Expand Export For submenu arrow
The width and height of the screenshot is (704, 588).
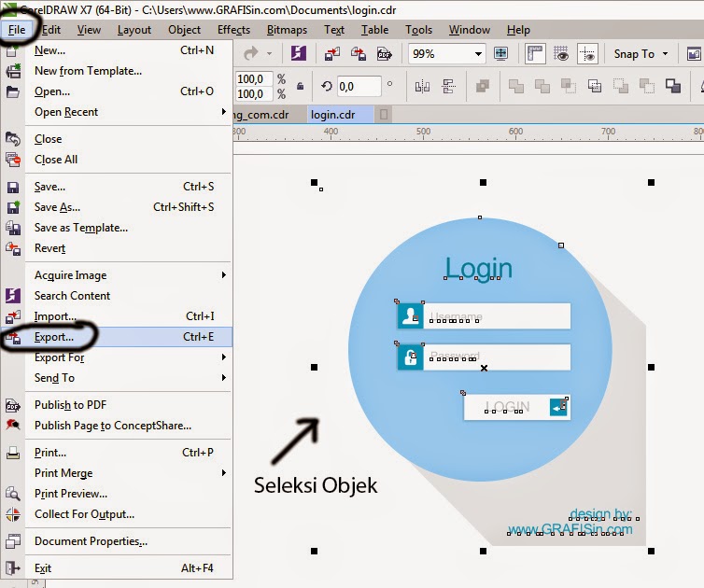(223, 357)
